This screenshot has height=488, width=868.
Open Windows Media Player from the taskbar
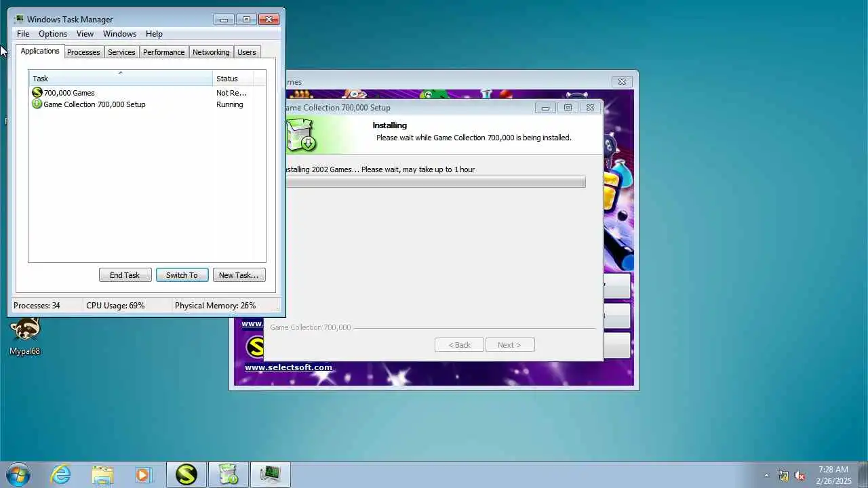[143, 474]
